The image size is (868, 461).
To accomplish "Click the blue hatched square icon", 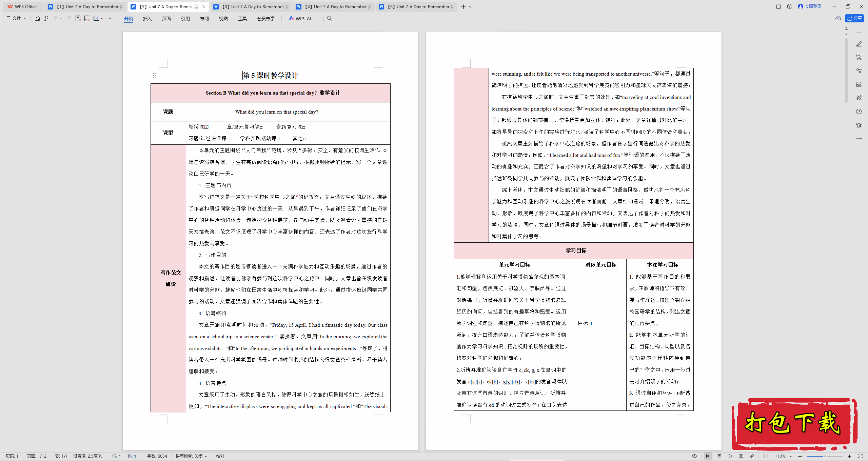I will coord(96,18).
